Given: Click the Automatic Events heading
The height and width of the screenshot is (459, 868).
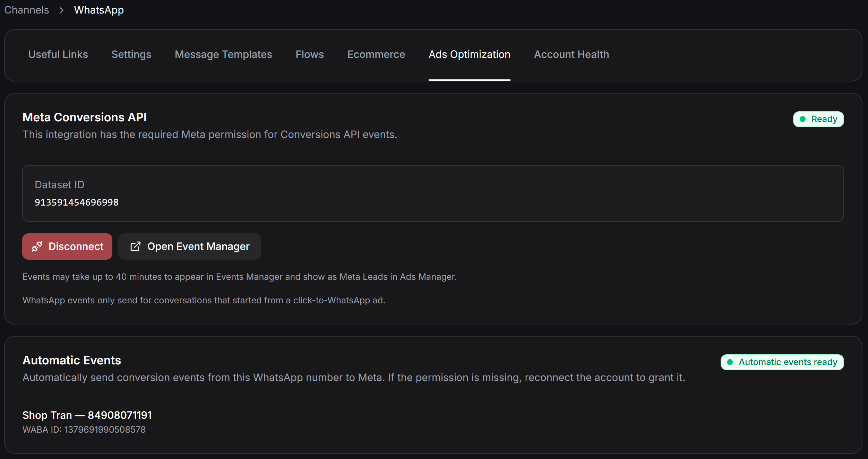Looking at the screenshot, I should pos(72,361).
